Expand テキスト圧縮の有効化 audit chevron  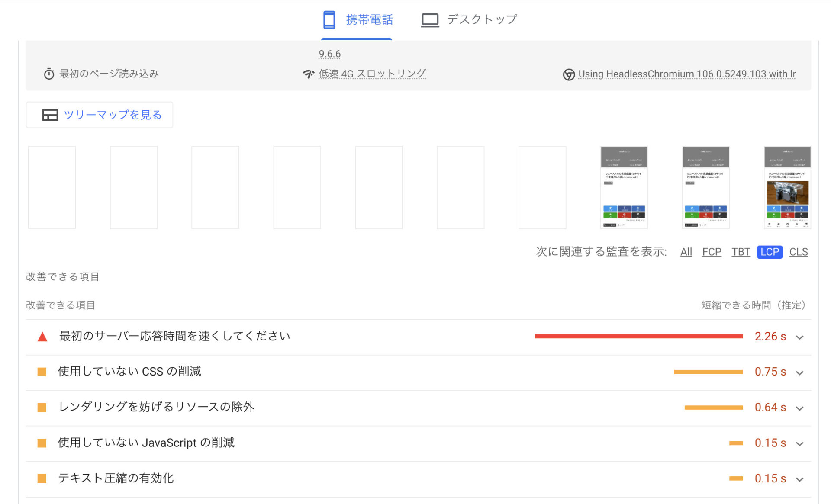tap(799, 479)
